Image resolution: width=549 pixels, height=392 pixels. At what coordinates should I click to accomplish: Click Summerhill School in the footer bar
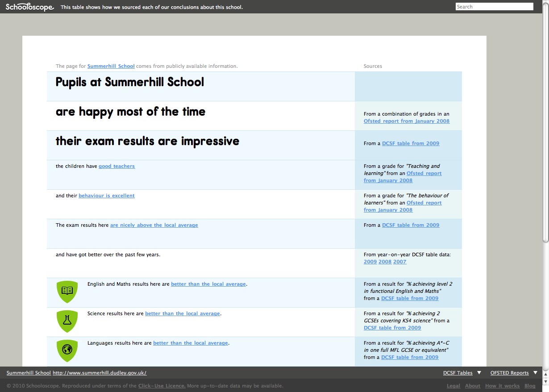[29, 373]
